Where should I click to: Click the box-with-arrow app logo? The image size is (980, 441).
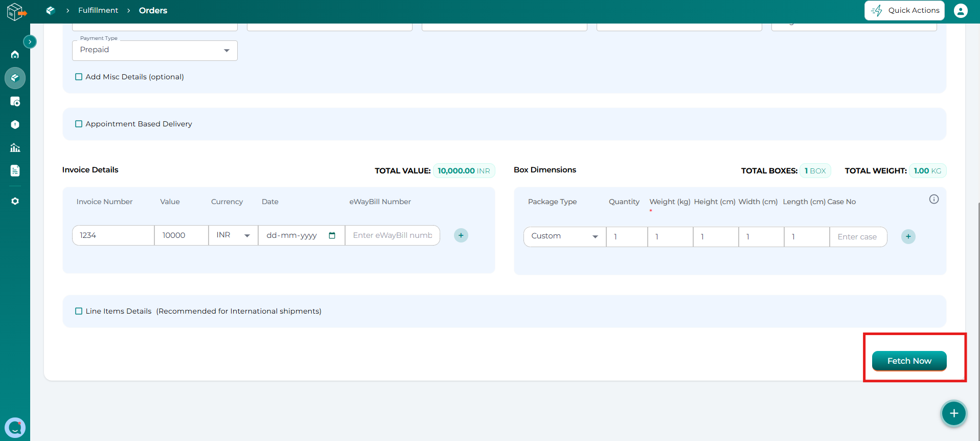coord(16,11)
